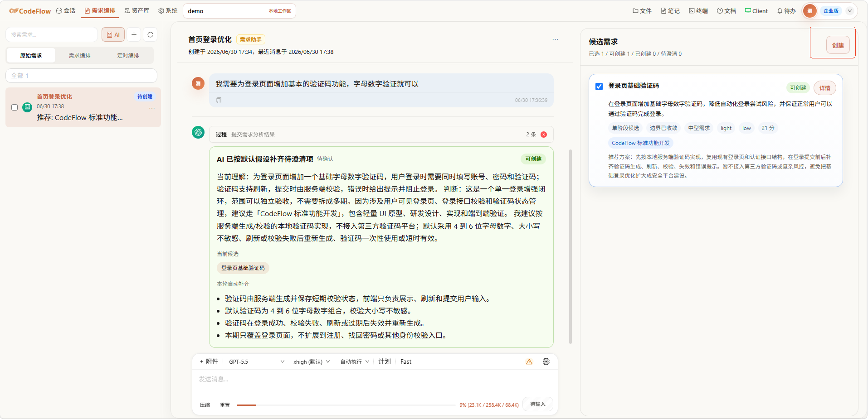Click the 创建 button in 候选需求
The height and width of the screenshot is (419, 868).
coord(838,45)
